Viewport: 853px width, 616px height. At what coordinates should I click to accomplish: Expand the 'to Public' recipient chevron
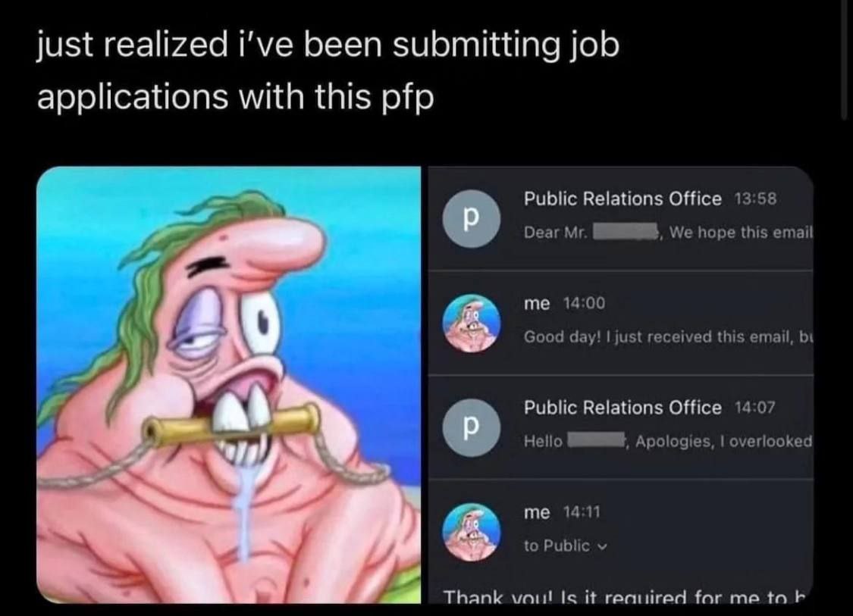(602, 546)
